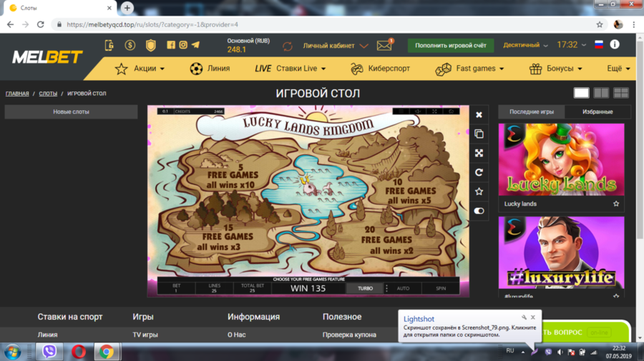This screenshot has width=644, height=361.
Task: Open the messages envelope icon
Action: click(384, 46)
